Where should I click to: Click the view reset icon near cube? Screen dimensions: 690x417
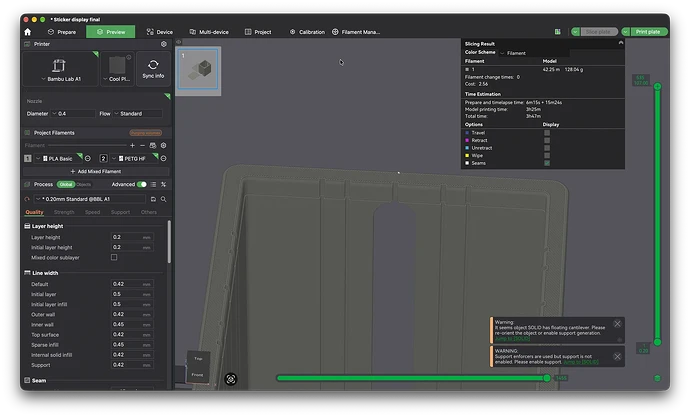(x=231, y=379)
